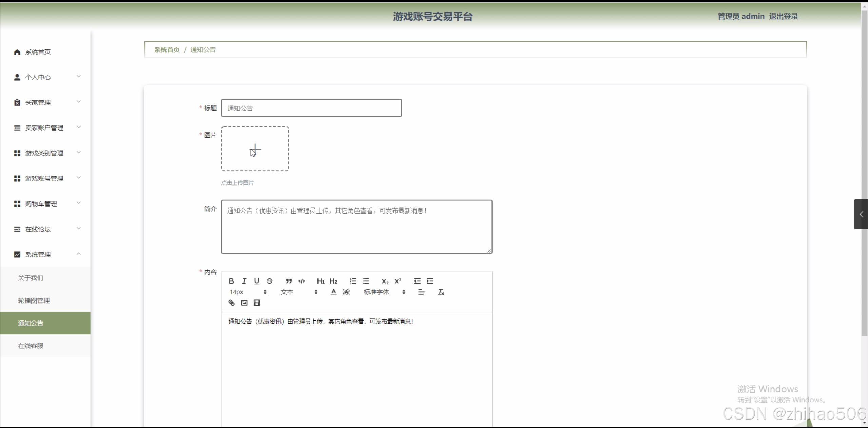This screenshot has height=428, width=868.
Task: Clear formatting with Tx icon
Action: [x=441, y=292]
